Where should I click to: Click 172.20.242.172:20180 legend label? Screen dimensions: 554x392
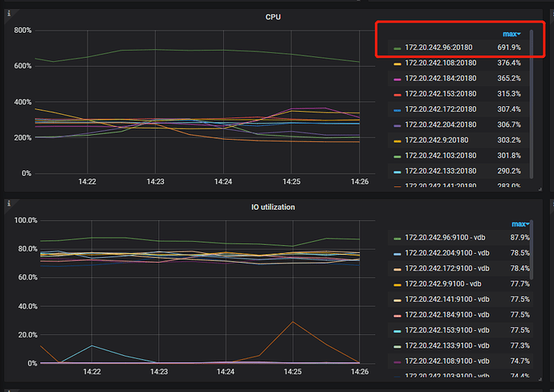point(441,109)
